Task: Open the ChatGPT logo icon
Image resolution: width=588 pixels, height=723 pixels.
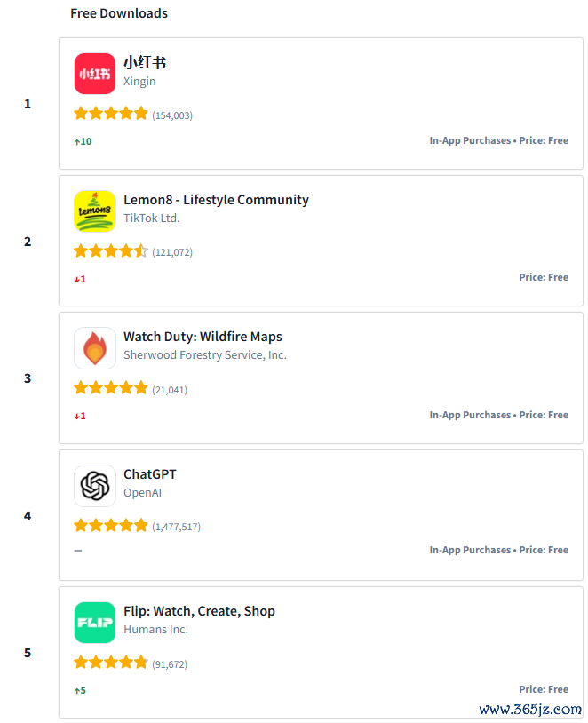Action: (94, 486)
